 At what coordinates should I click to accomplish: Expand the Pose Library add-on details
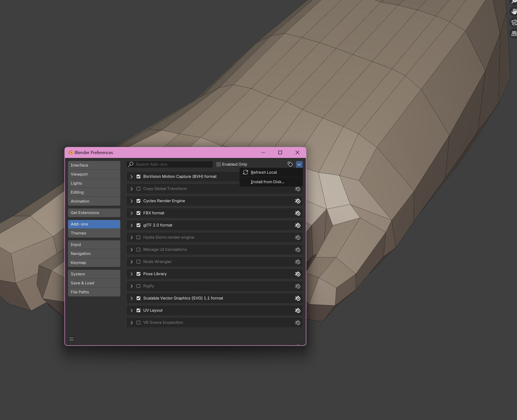pos(131,274)
